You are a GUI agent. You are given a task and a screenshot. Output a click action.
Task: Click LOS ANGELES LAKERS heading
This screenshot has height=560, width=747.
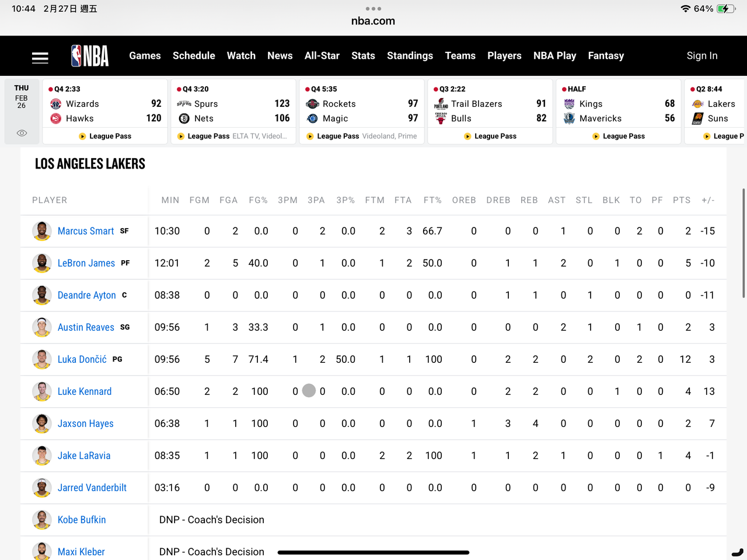click(x=90, y=164)
